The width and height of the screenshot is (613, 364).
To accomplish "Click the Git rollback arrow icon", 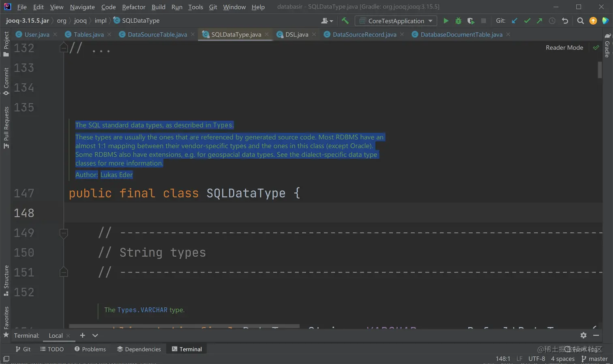I will [565, 21].
